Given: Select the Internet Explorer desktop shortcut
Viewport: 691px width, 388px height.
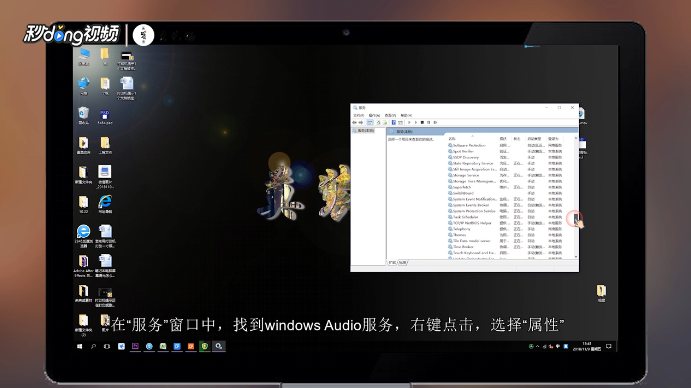Looking at the screenshot, I should pyautogui.click(x=105, y=204).
